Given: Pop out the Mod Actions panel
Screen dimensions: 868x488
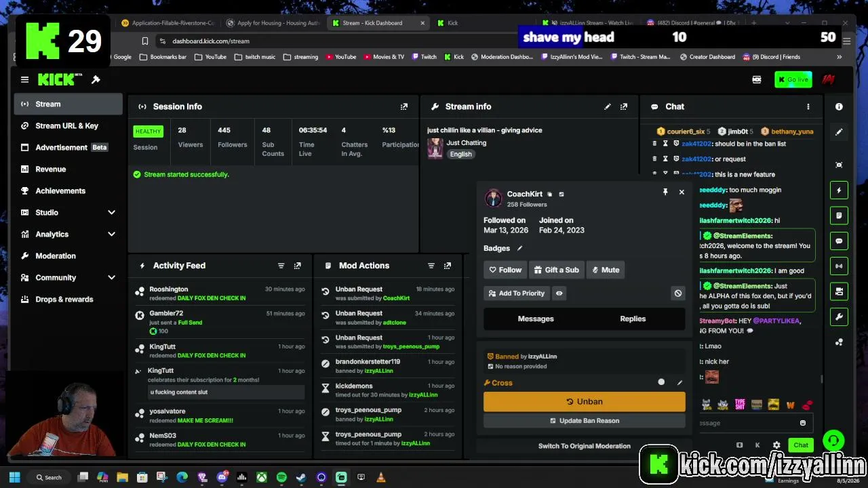Looking at the screenshot, I should point(447,266).
